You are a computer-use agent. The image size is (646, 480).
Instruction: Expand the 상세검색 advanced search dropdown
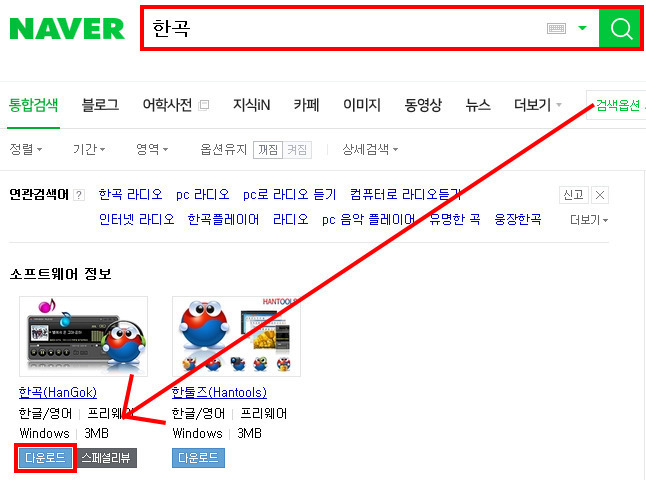coord(370,149)
